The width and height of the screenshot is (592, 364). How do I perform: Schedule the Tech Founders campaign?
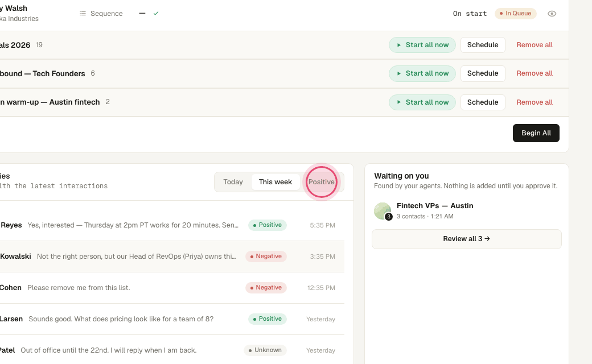483,73
